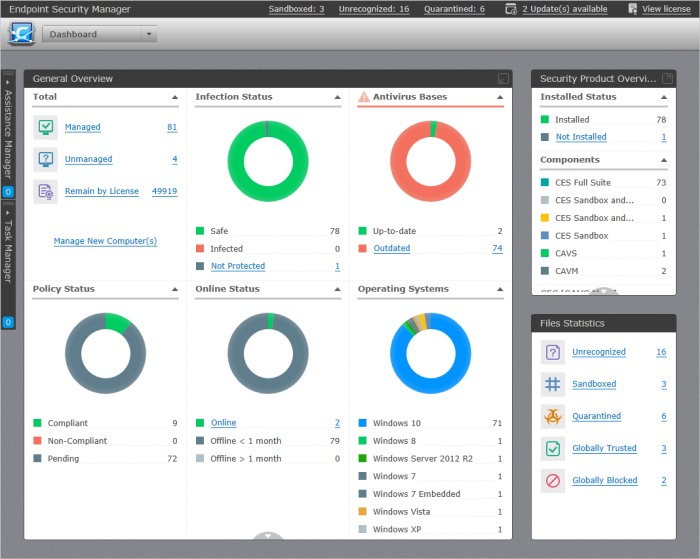Click the orange Windows Vista legend swatch
Screen dimensions: 700x559
[362, 512]
